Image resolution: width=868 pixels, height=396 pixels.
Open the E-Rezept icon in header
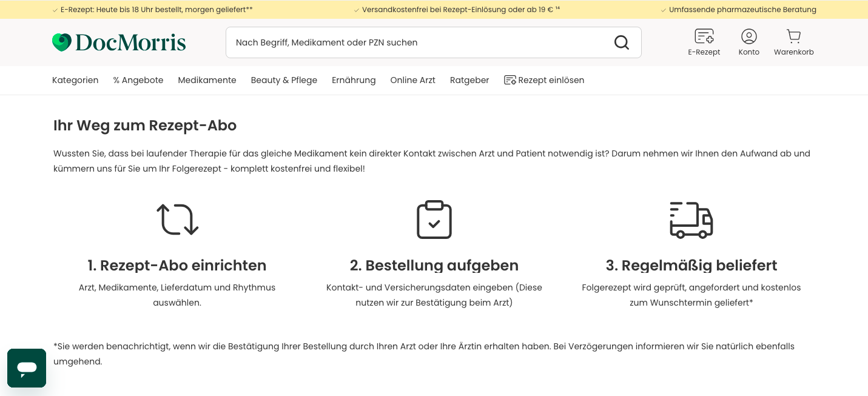pos(704,36)
